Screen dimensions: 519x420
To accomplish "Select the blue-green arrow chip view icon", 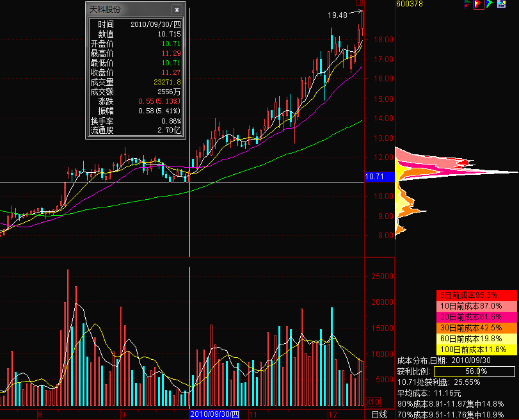I will point(489,4).
